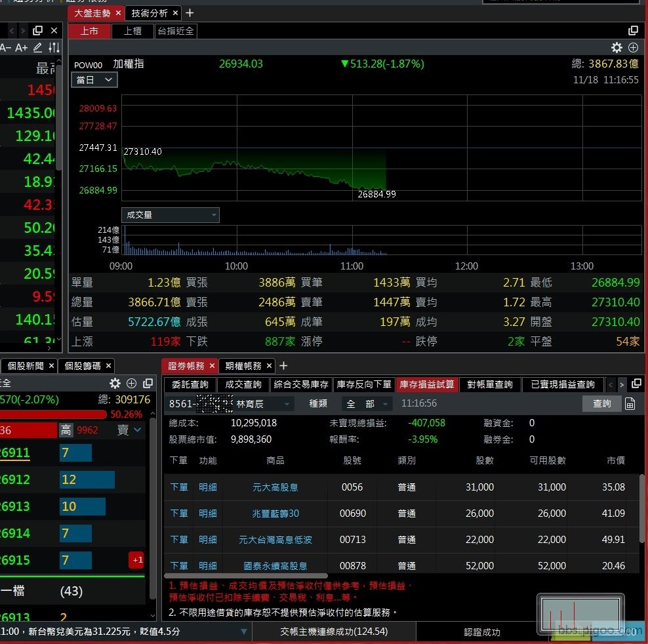Image resolution: width=648 pixels, height=644 pixels.
Task: Decrease font size with A- icon
Action: [5, 48]
